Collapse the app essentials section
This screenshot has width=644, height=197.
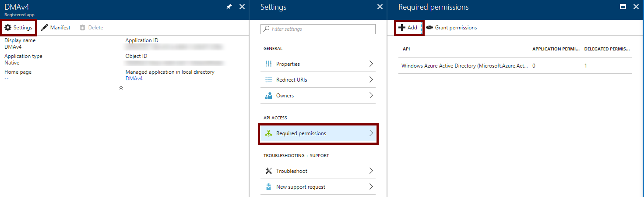tap(121, 88)
